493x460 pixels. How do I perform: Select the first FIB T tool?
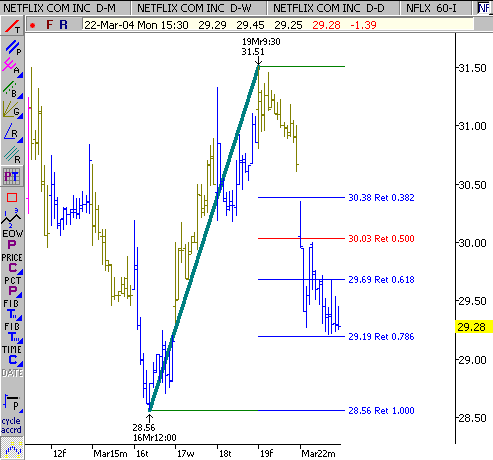click(12, 310)
